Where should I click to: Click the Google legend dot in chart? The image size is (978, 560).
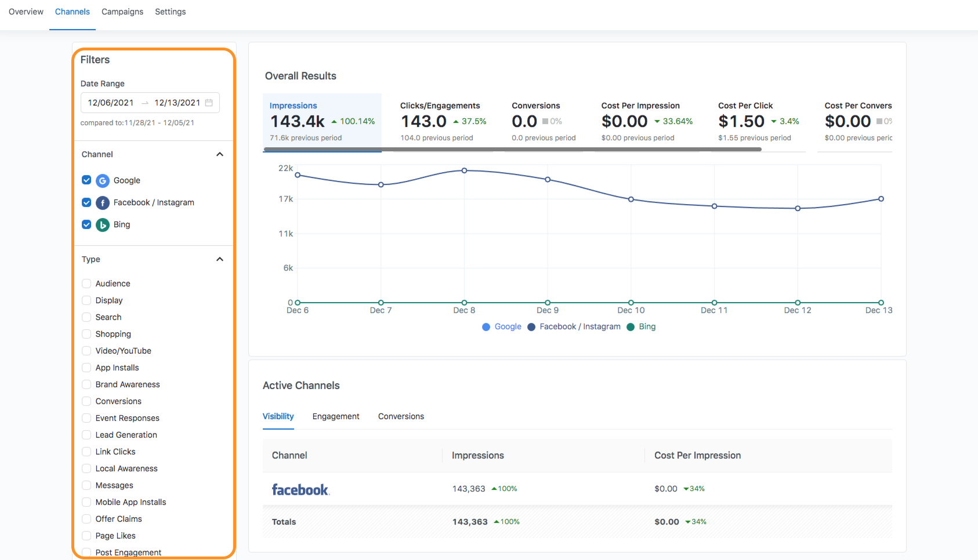click(486, 327)
